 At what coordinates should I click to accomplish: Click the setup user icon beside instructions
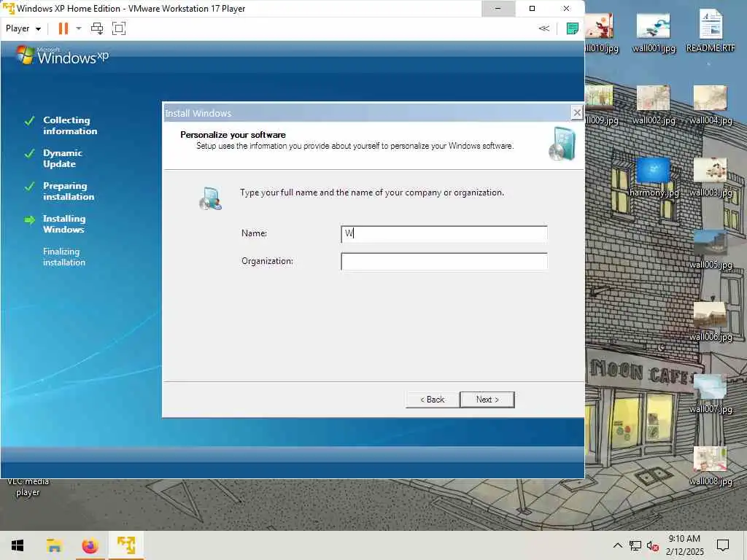(x=211, y=198)
